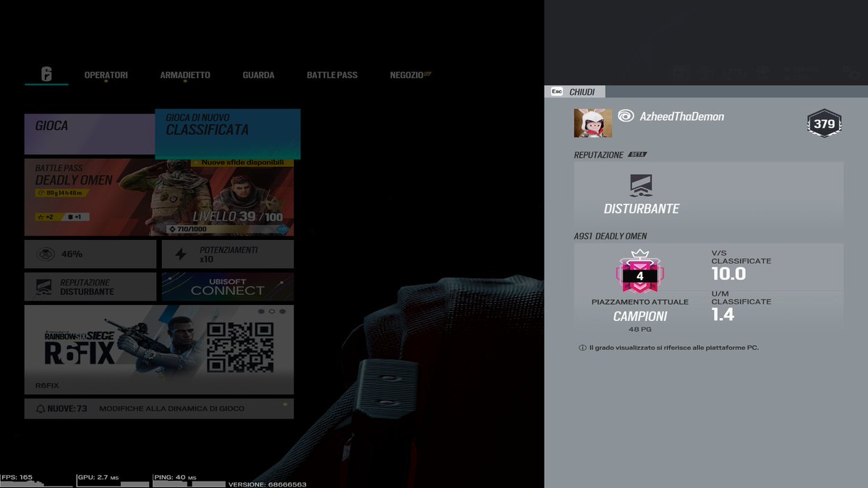Click the Campioni rank 4 emblem
868x488 pixels.
639,273
